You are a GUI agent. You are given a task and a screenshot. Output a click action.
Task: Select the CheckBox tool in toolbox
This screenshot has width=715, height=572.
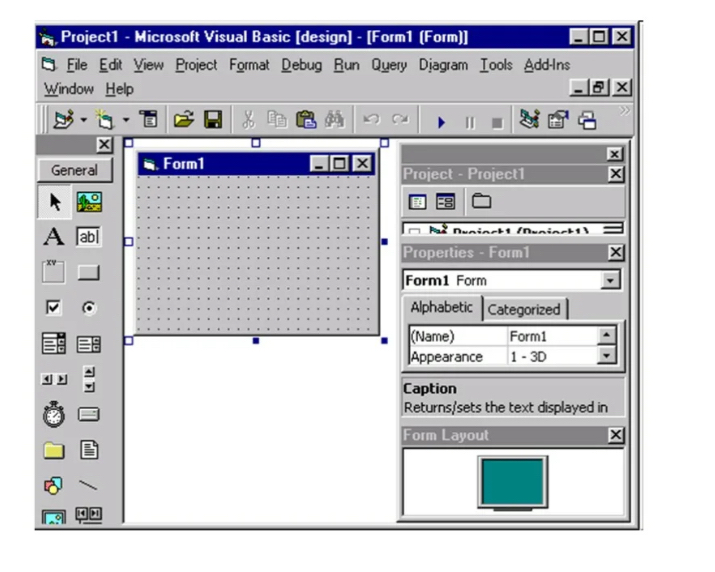tap(54, 307)
